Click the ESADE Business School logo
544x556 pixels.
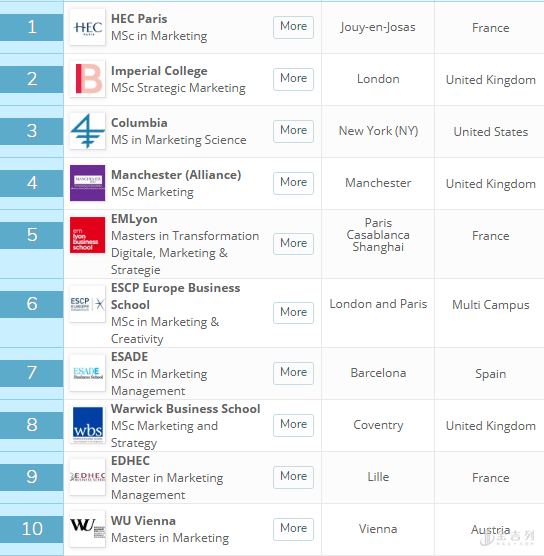pos(88,373)
